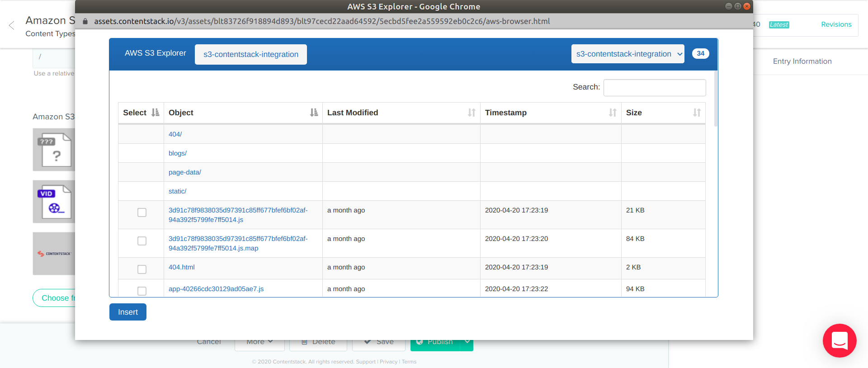Click the unknown file thumbnail

tap(54, 150)
